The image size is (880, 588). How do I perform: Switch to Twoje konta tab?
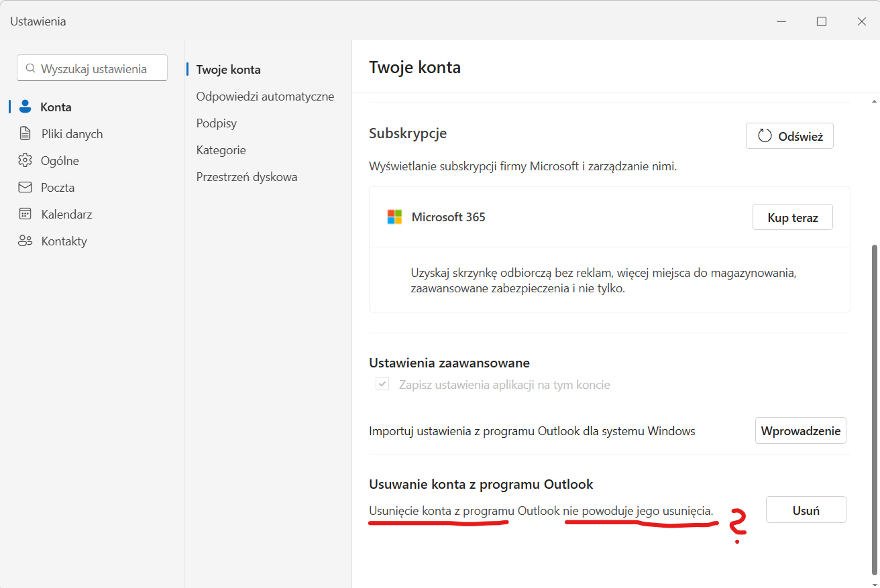[228, 70]
